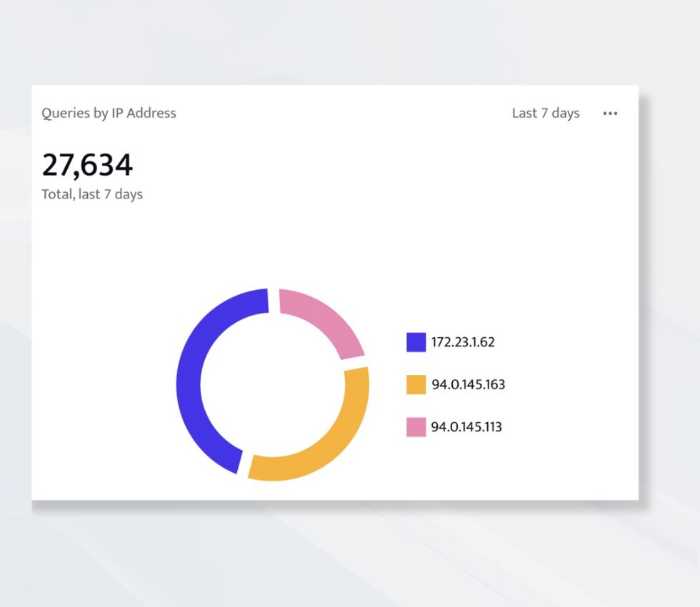
Task: Click the Queries by IP Address title
Action: [109, 113]
